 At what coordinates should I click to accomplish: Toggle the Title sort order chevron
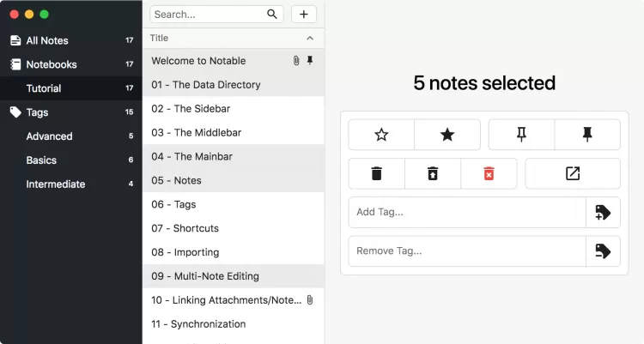(x=310, y=39)
